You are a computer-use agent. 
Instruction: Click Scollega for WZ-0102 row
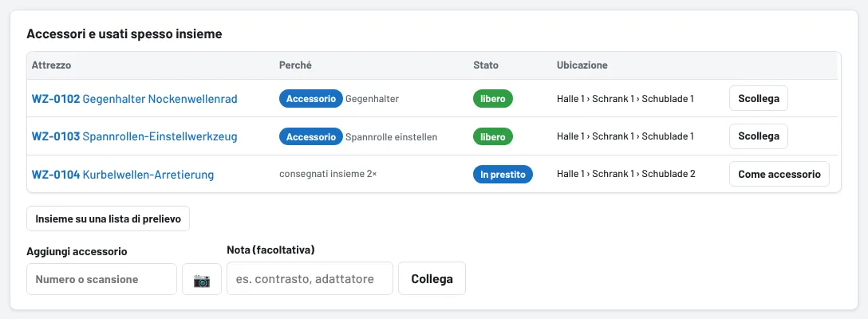click(759, 99)
